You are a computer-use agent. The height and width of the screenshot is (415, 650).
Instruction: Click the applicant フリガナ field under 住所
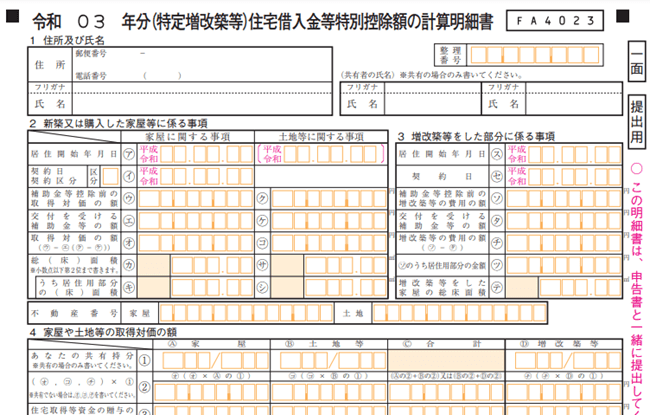tap(202, 87)
